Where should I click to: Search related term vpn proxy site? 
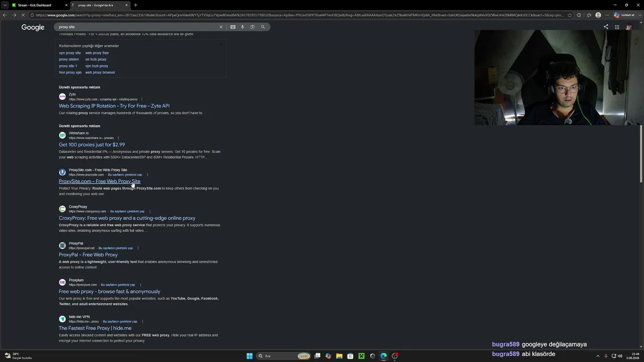(x=70, y=53)
